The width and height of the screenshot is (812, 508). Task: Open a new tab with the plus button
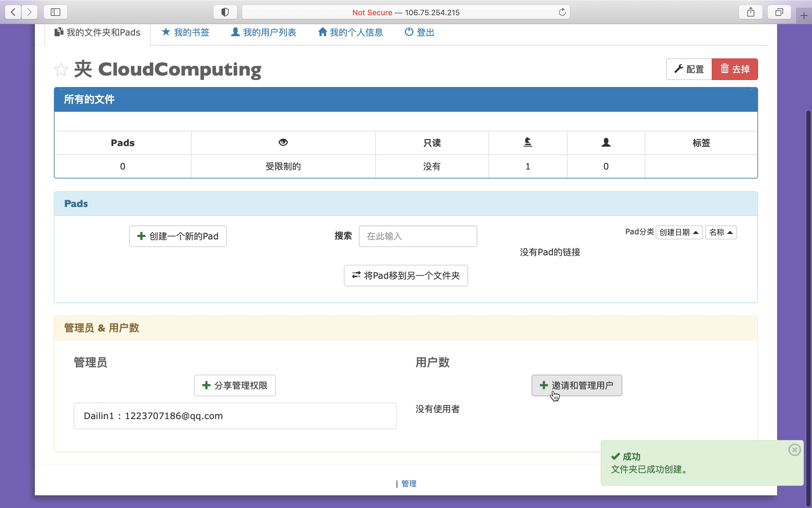804,16
